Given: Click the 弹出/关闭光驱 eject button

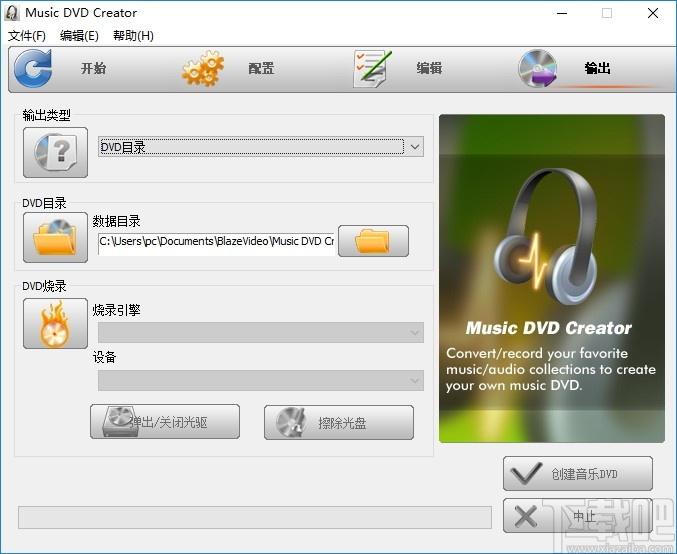Looking at the screenshot, I should pyautogui.click(x=165, y=422).
